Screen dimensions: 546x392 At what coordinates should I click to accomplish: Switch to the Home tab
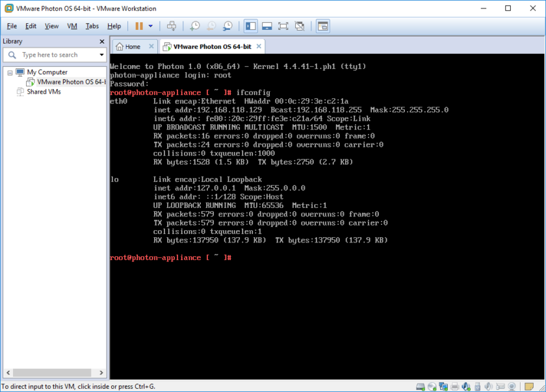click(x=133, y=46)
